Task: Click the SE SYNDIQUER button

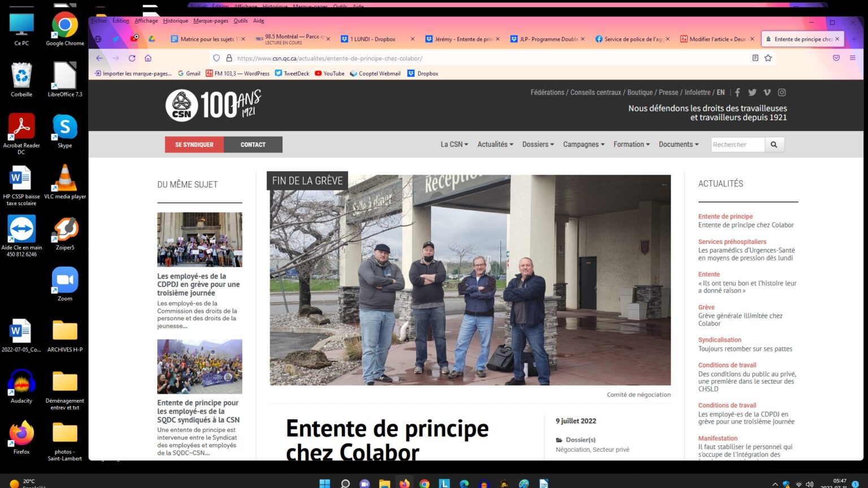Action: point(194,145)
